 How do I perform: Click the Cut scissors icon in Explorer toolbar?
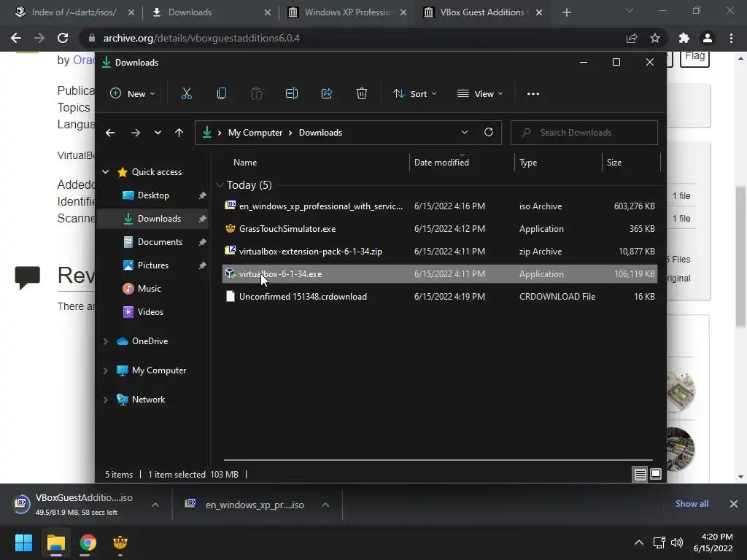[186, 94]
